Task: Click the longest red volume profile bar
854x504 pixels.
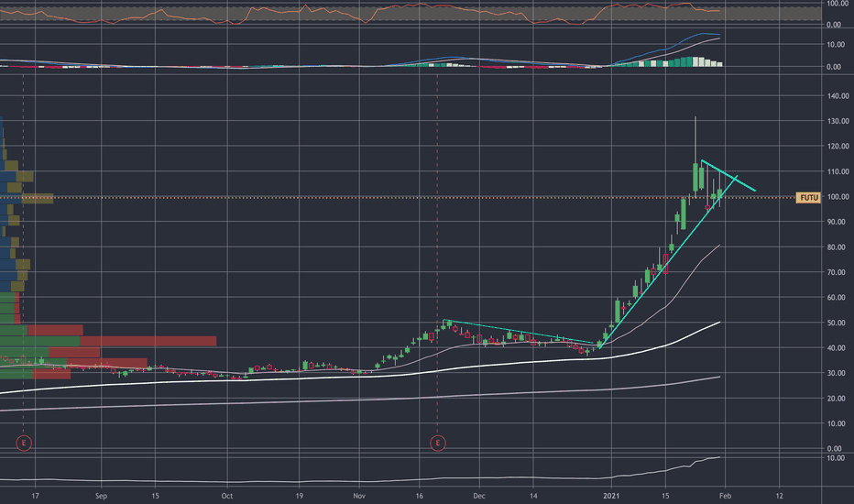Action: point(148,341)
